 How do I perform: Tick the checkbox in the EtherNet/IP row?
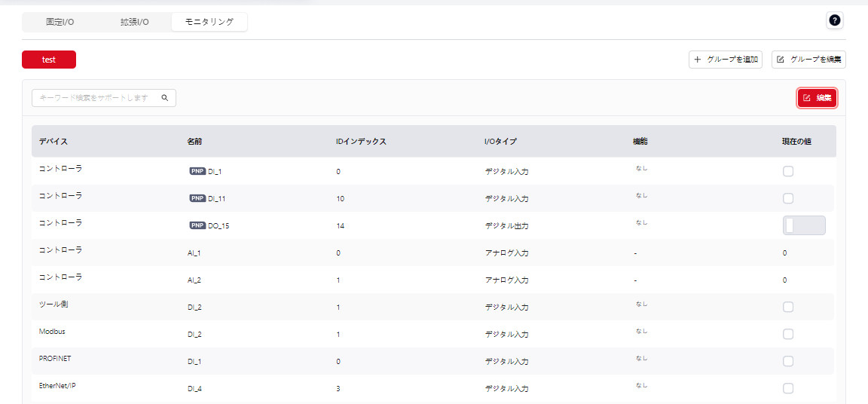(x=788, y=388)
